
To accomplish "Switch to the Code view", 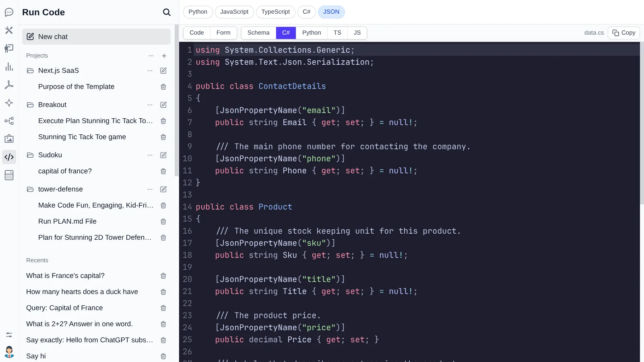I will [197, 33].
